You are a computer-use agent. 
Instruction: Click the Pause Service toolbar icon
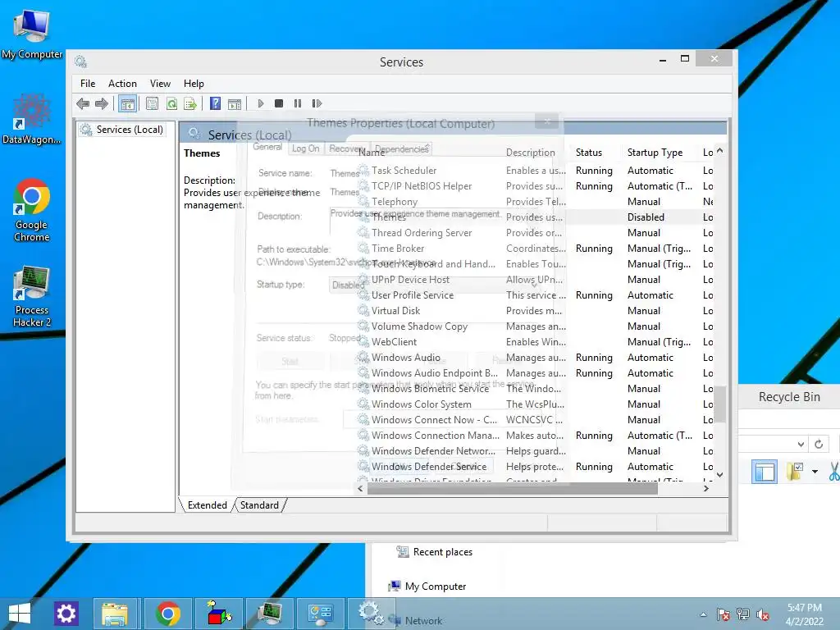pos(297,103)
